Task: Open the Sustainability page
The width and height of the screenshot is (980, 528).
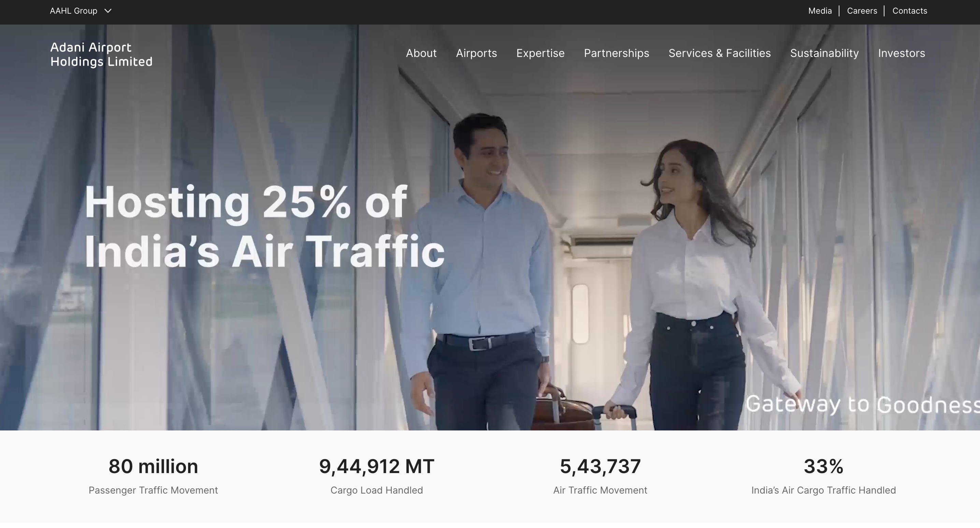Action: coord(824,53)
